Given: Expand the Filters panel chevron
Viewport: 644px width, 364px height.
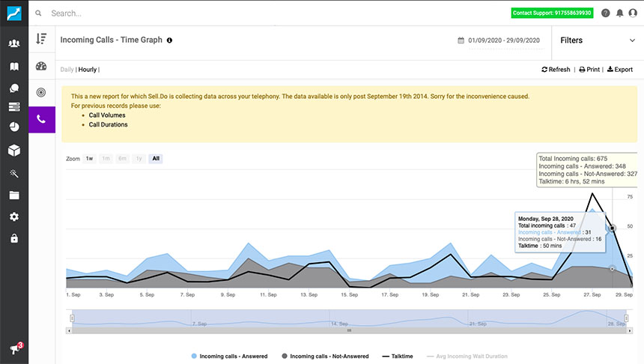Looking at the screenshot, I should [x=632, y=40].
